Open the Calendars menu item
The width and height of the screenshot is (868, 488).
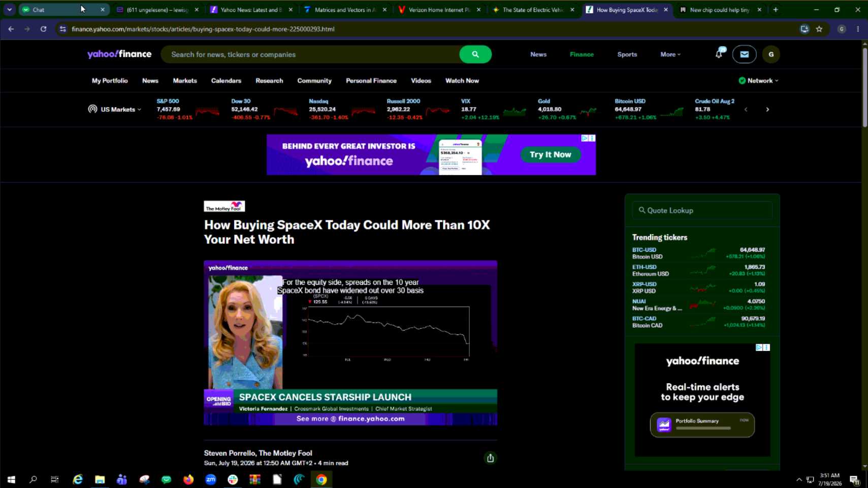[226, 81]
